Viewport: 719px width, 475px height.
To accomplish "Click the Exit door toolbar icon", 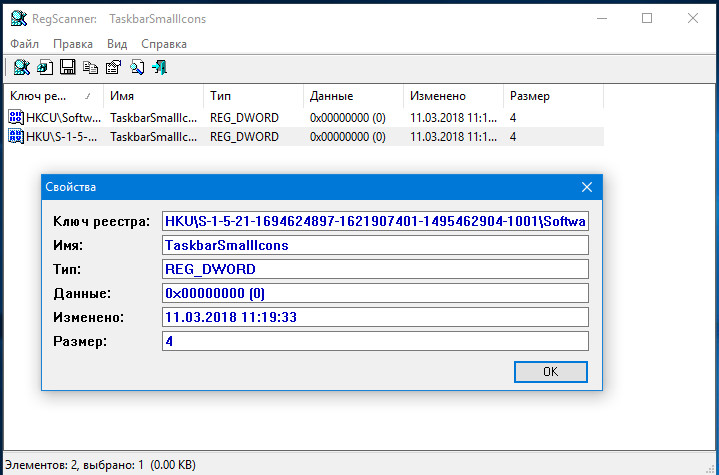I will point(160,67).
